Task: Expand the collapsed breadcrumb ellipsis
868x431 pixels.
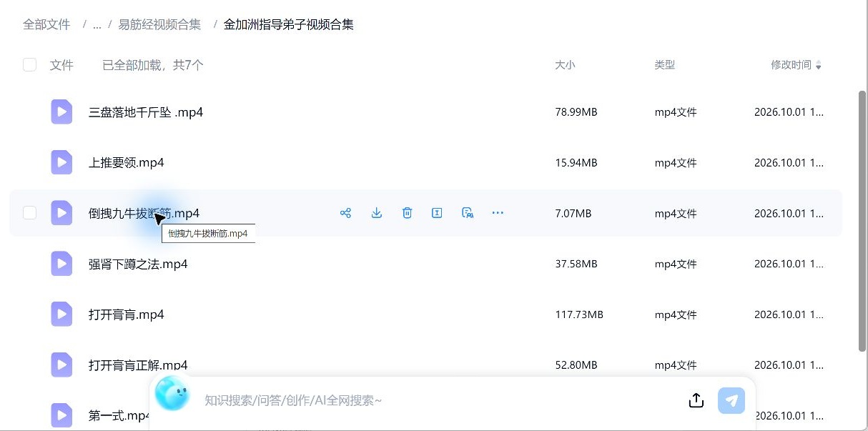Action: point(97,25)
